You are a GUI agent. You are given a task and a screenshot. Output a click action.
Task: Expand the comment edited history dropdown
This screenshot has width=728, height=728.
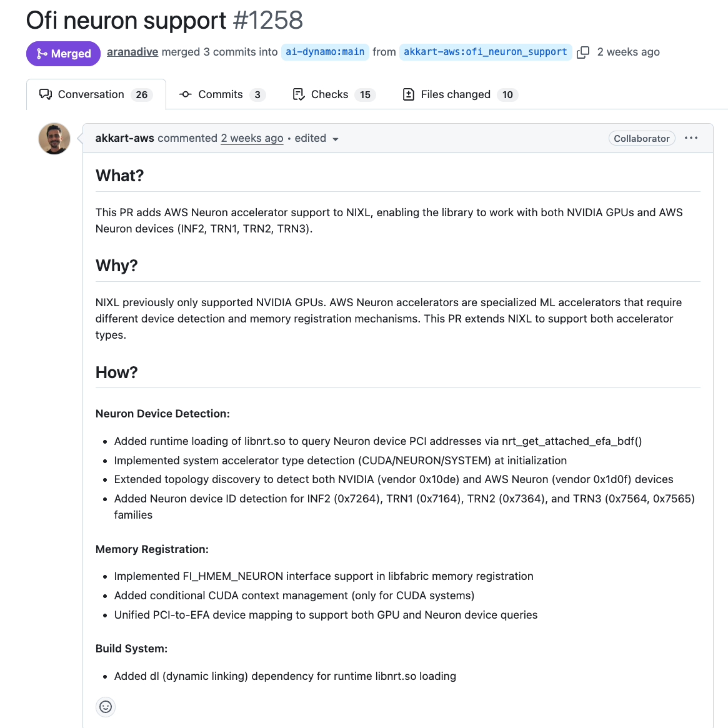coord(336,139)
